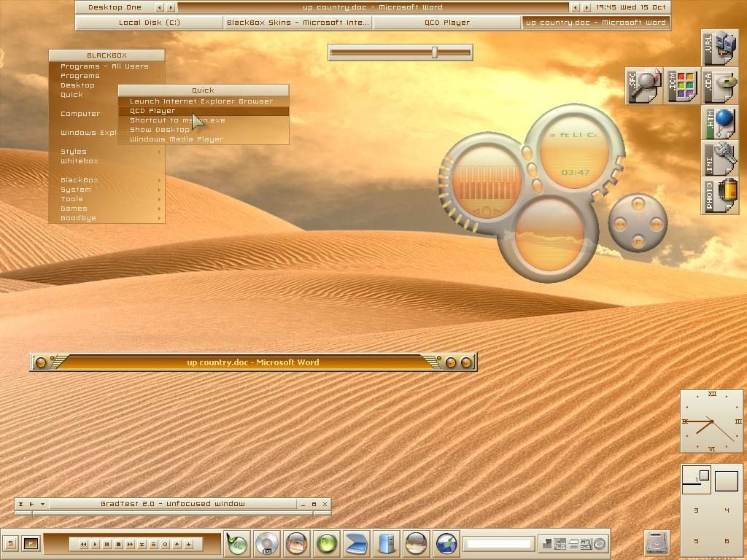Select Launch Internet Explorer Browser in Quick menu
The height and width of the screenshot is (560, 747).
click(x=204, y=101)
